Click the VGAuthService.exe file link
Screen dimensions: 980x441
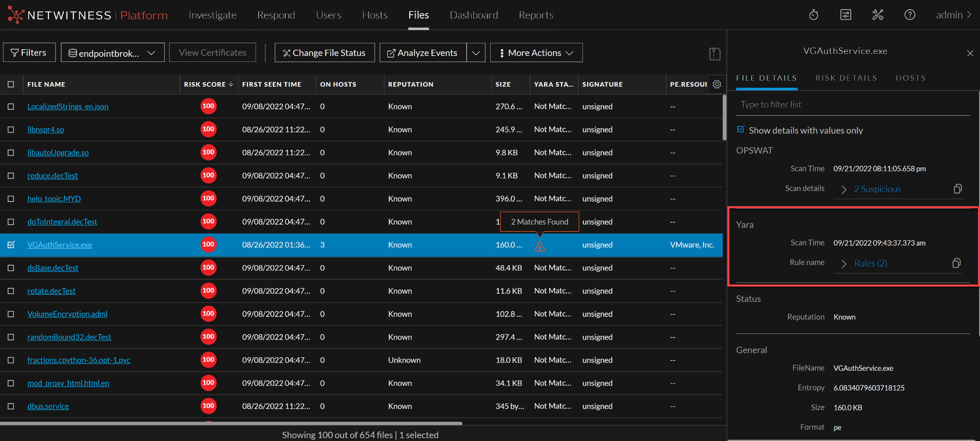tap(59, 244)
